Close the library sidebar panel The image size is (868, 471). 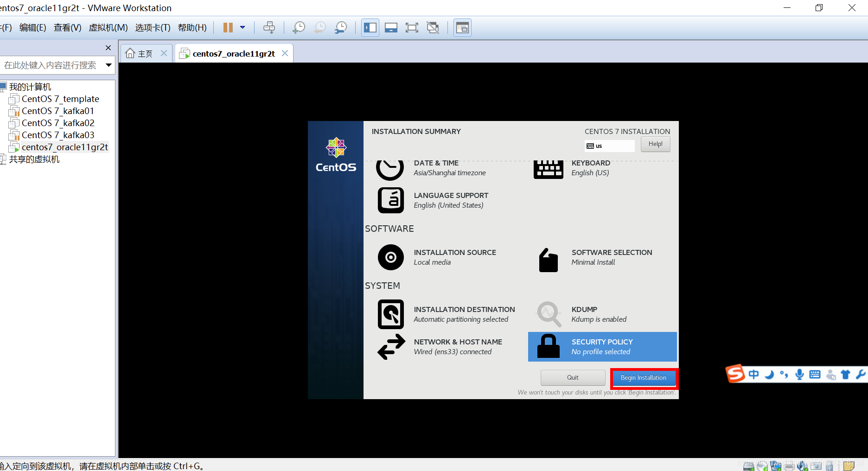point(108,48)
